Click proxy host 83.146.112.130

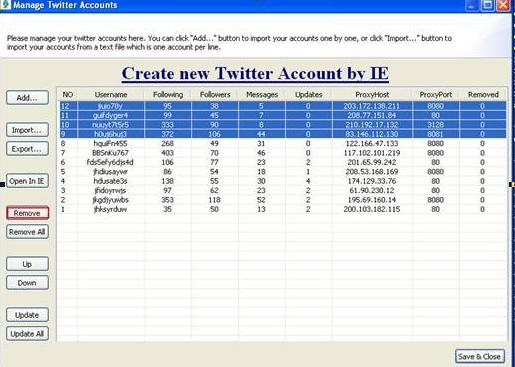[372, 134]
